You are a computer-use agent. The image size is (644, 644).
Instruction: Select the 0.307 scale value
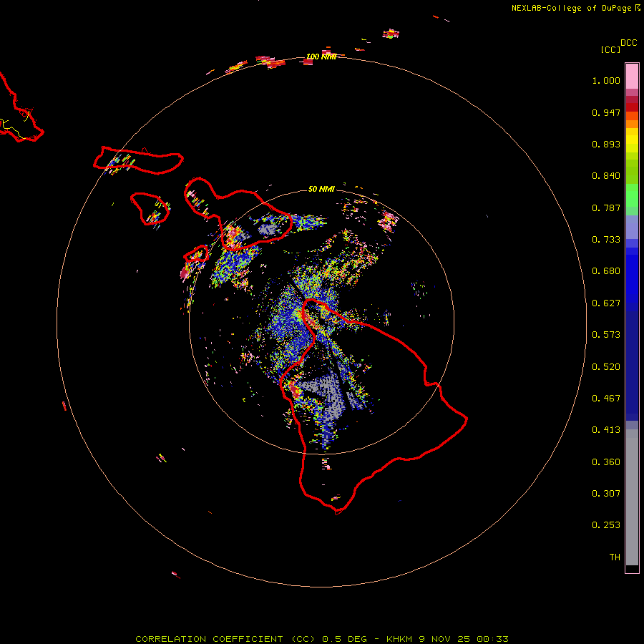tap(606, 494)
